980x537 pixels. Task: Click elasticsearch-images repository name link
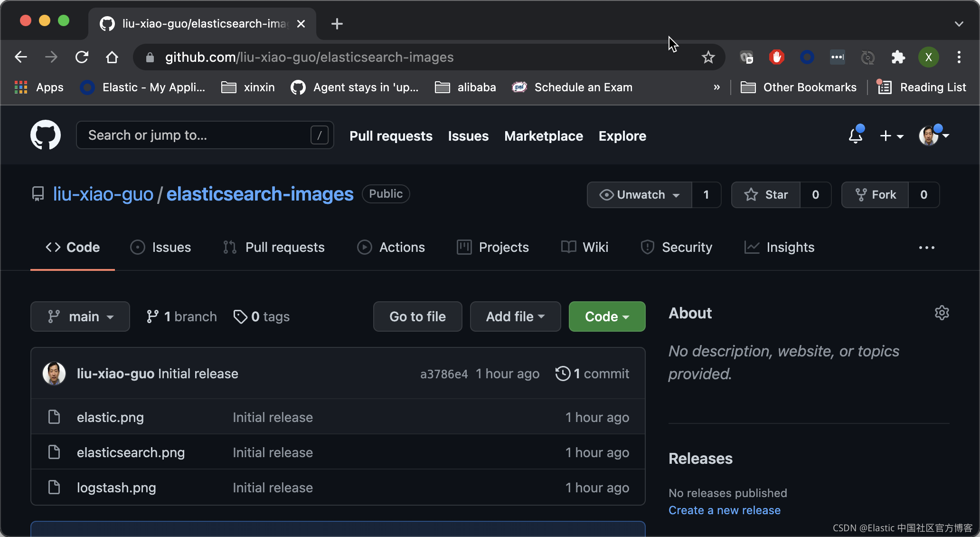(x=260, y=194)
